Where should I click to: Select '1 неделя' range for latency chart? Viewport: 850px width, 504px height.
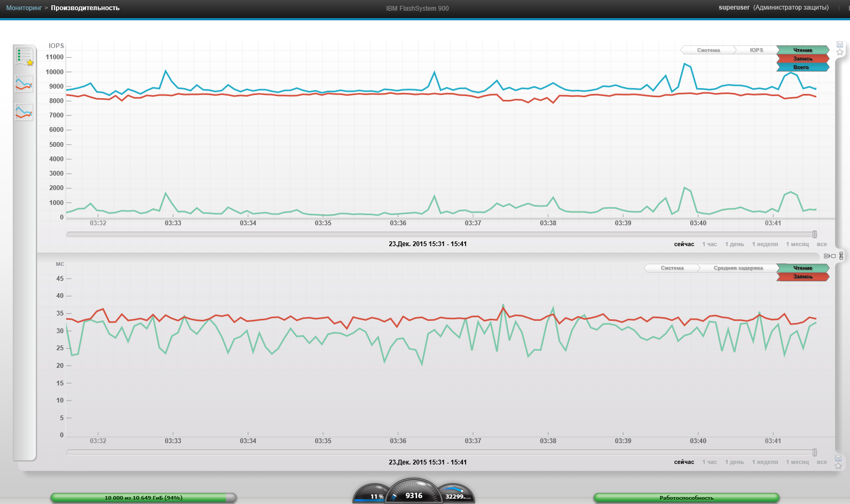coord(765,462)
